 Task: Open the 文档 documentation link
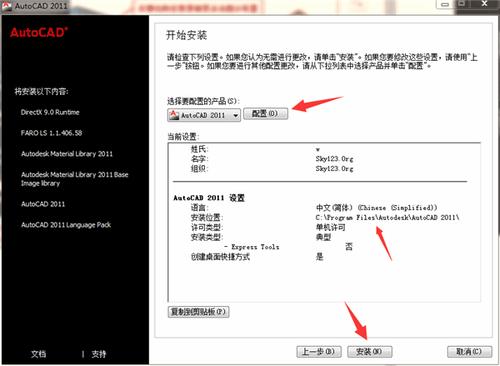click(39, 354)
